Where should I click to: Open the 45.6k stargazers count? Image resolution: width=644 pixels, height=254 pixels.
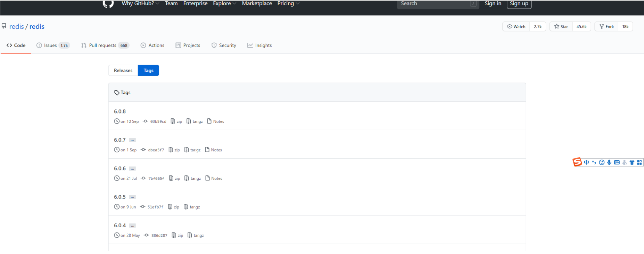[x=581, y=26]
